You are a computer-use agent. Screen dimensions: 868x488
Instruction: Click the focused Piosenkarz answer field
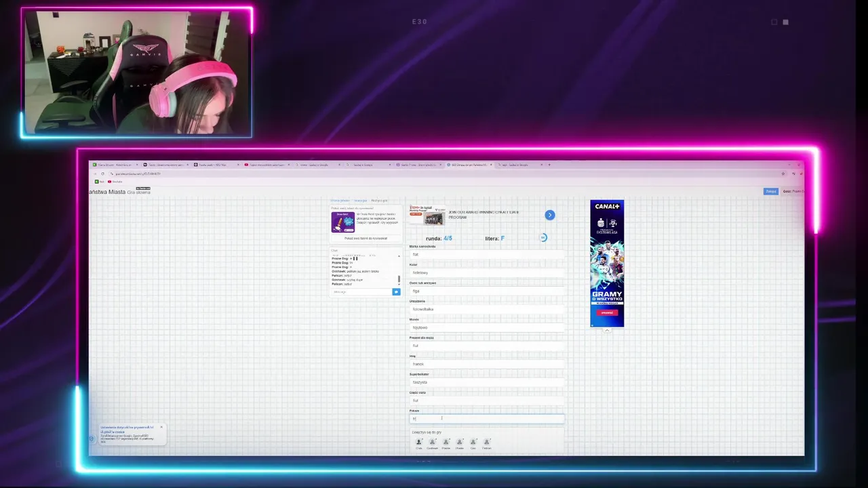point(487,419)
